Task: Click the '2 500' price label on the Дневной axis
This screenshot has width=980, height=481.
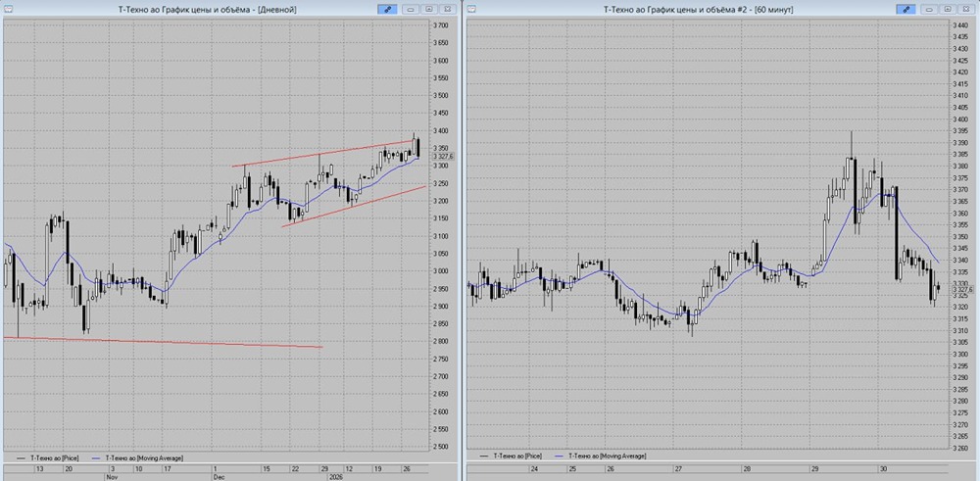Action: coord(441,447)
